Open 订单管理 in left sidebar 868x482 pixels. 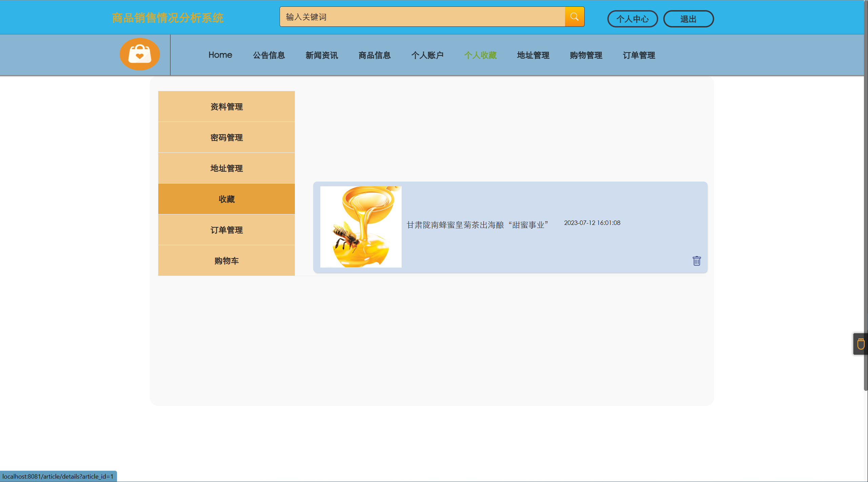pos(226,230)
